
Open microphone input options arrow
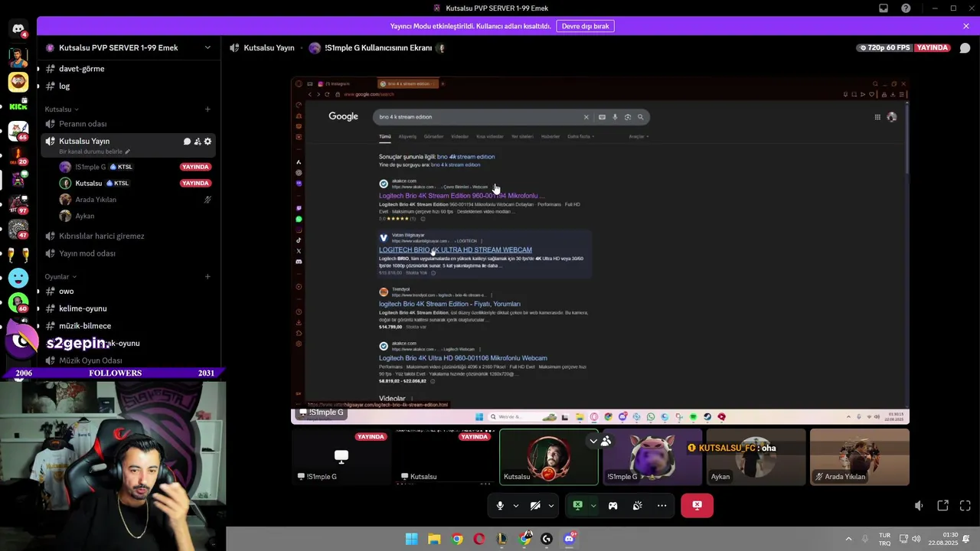click(515, 505)
